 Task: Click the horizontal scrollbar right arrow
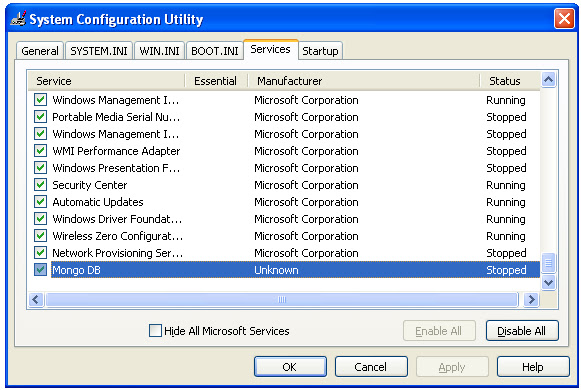(531, 299)
